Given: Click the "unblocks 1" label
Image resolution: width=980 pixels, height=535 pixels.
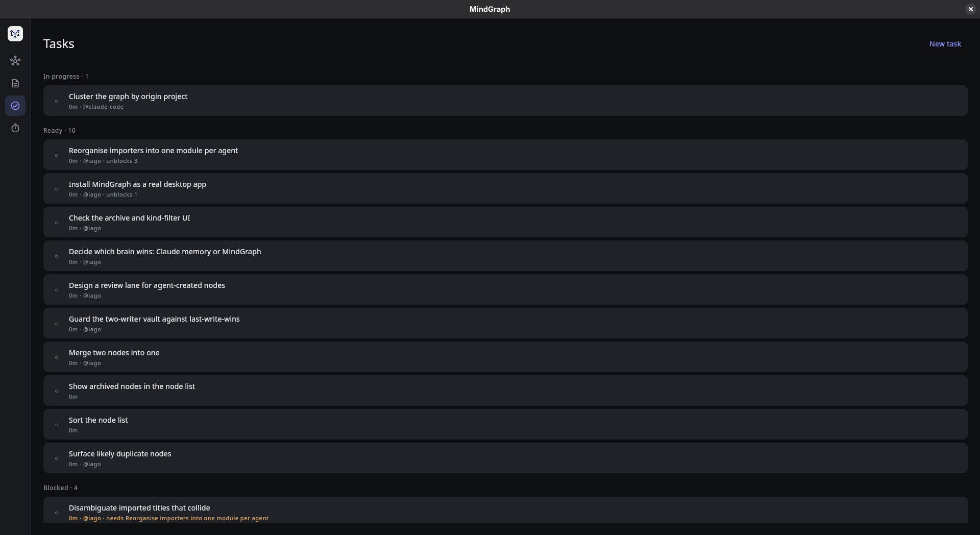Looking at the screenshot, I should 121,194.
